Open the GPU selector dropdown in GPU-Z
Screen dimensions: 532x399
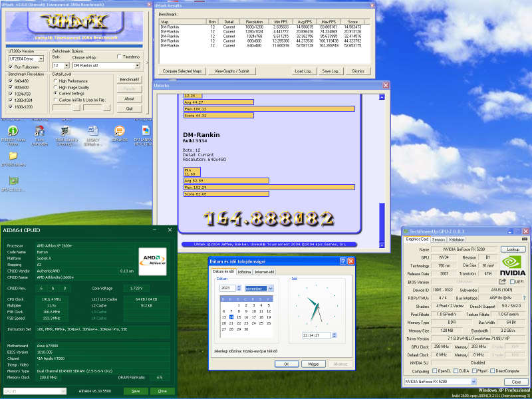[473, 381]
